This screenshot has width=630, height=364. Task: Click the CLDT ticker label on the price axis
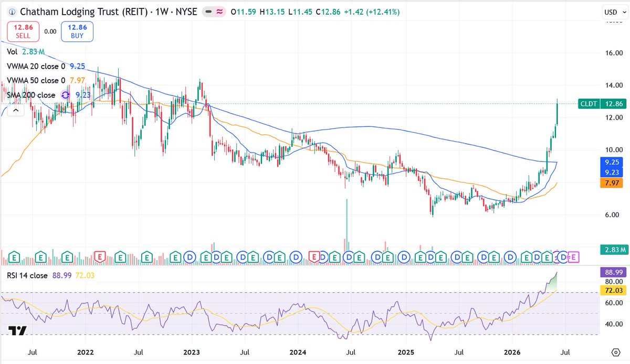587,104
